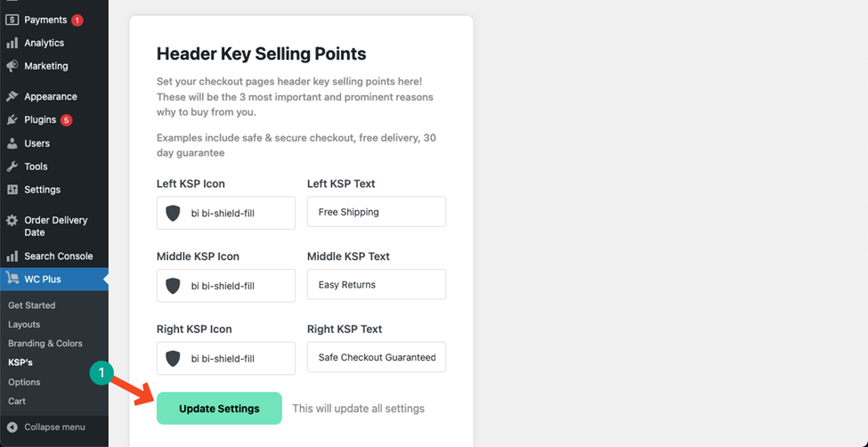Click the Analytics bar chart icon
Screen dimensions: 868x447
point(12,44)
